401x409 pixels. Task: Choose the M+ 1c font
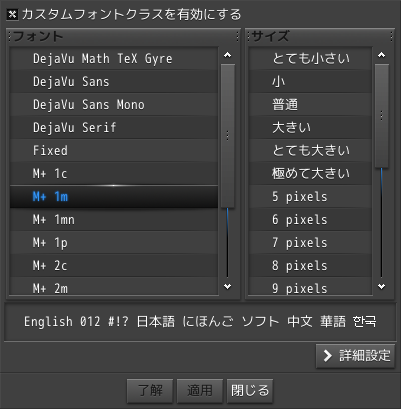click(114, 174)
